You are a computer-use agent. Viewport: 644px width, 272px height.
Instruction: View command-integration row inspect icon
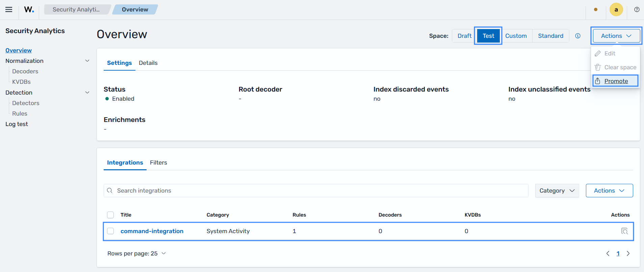(624, 231)
